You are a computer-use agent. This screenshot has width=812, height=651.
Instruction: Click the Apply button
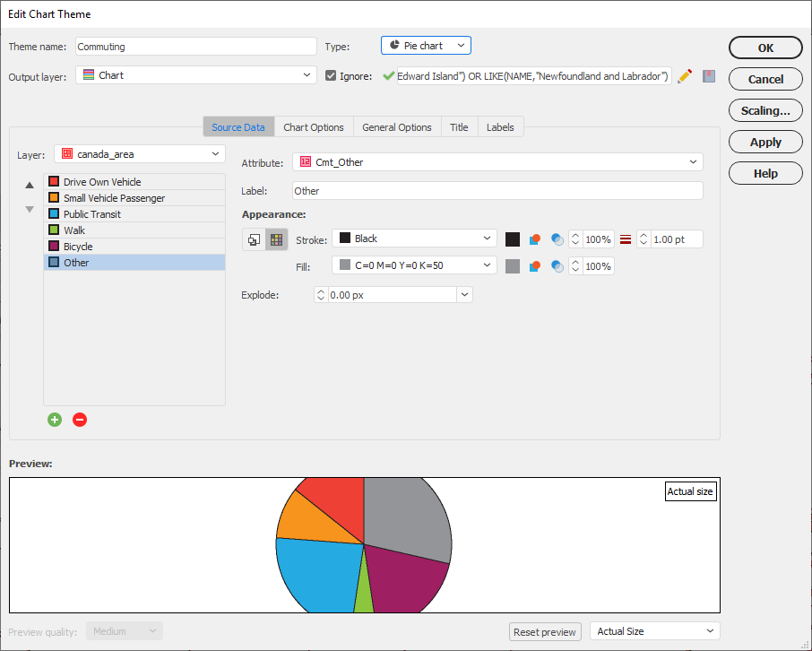tap(765, 142)
